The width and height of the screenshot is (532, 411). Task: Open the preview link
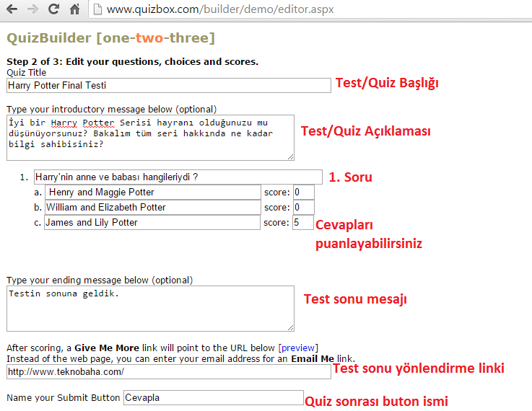coord(298,348)
